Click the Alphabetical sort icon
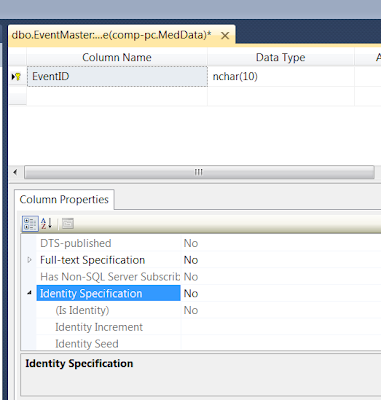The height and width of the screenshot is (400, 381). 47,223
